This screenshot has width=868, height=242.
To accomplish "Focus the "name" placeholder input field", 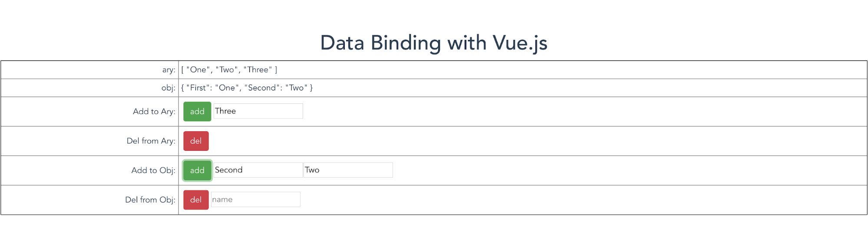I will coord(255,199).
